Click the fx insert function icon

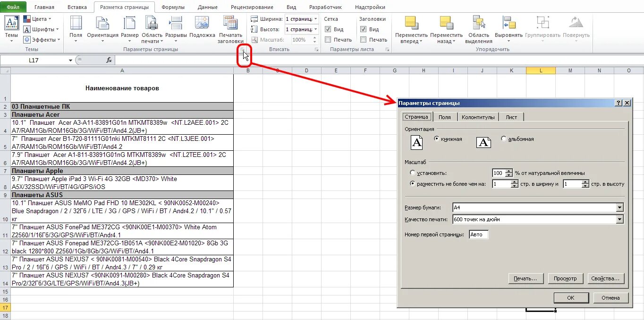point(109,60)
